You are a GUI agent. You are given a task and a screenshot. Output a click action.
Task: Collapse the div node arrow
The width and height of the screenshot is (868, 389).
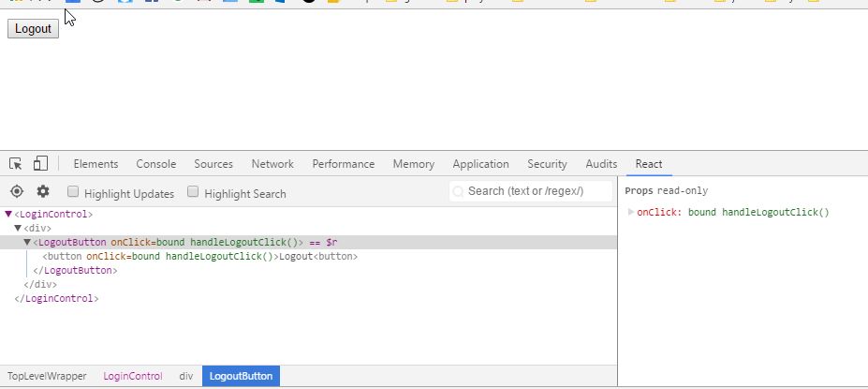[x=18, y=228]
